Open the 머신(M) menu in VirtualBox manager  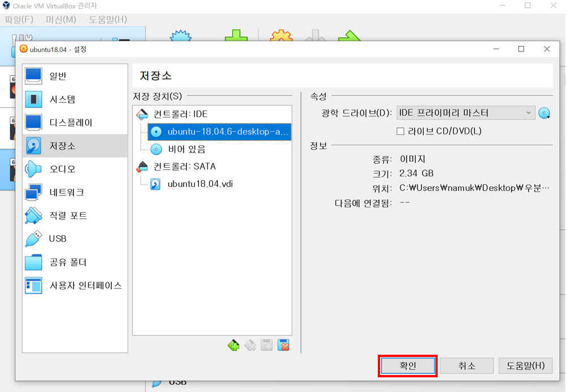(61, 20)
